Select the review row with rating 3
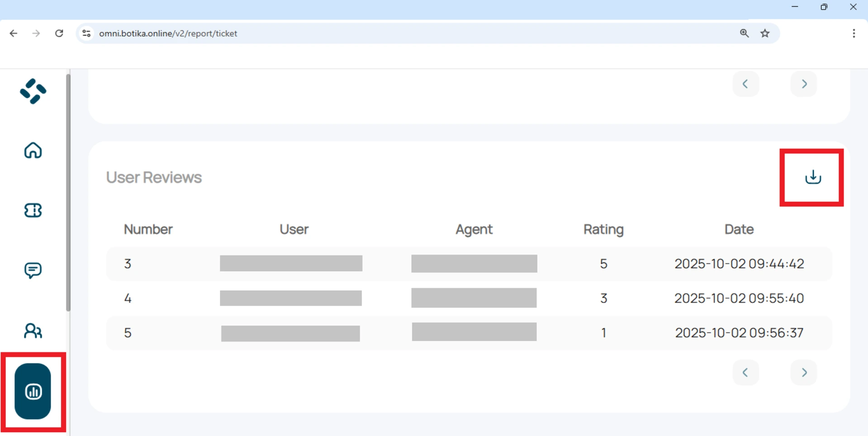Screen dimensions: 868x436 coord(469,299)
